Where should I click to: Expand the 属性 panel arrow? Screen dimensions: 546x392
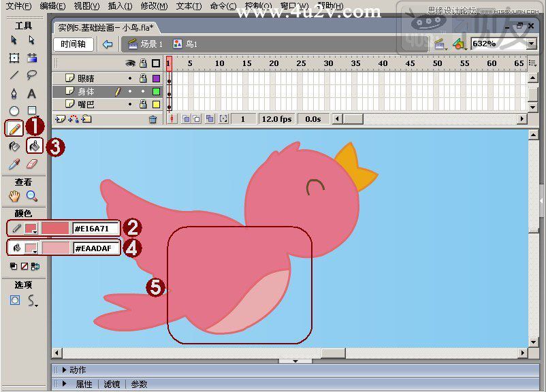pos(65,384)
